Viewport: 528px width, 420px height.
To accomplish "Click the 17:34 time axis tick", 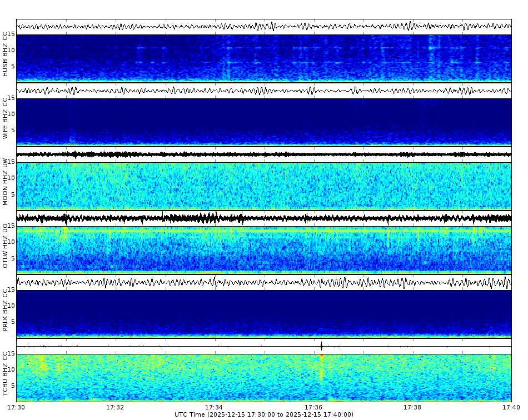I will point(215,407).
